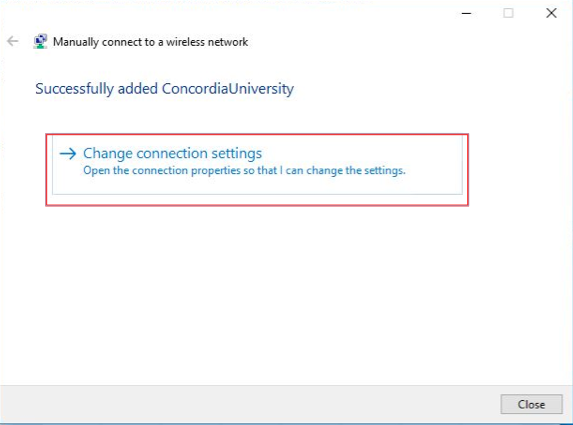Image resolution: width=573 pixels, height=425 pixels.
Task: Close the dialog with the X icon
Action: [551, 13]
